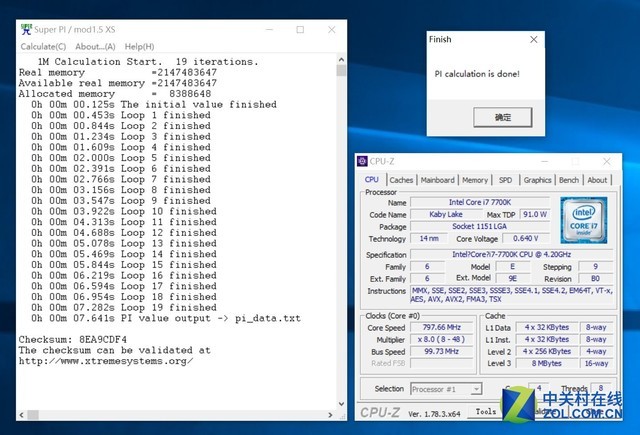This screenshot has width=640, height=435.
Task: Click the 'Loop 10 finished' line
Action: point(124,211)
